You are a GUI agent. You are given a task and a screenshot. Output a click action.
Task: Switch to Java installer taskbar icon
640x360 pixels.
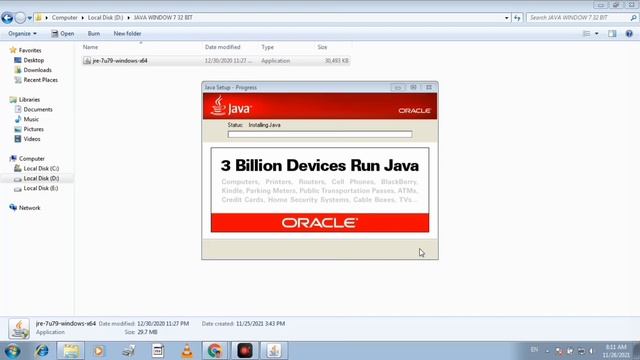274,351
